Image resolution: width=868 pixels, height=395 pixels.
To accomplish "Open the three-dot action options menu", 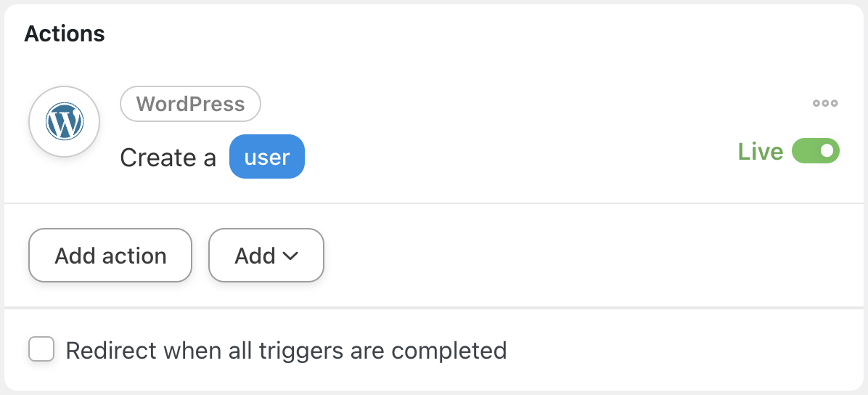I will point(825,103).
